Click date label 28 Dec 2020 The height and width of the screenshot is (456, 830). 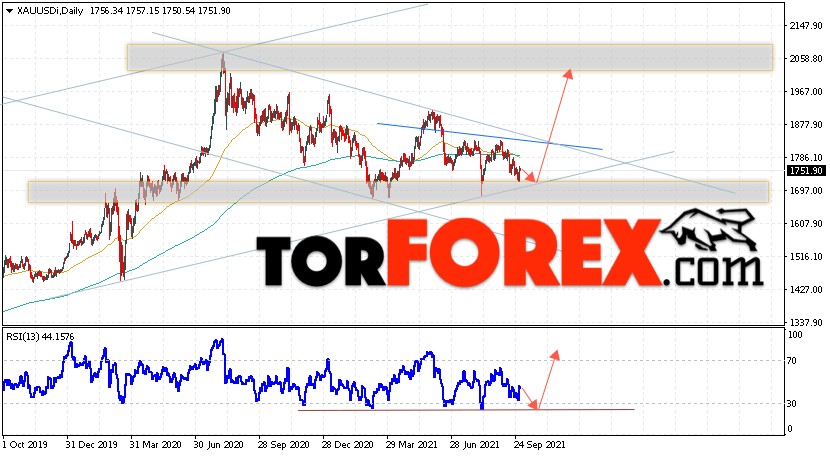[x=347, y=445]
